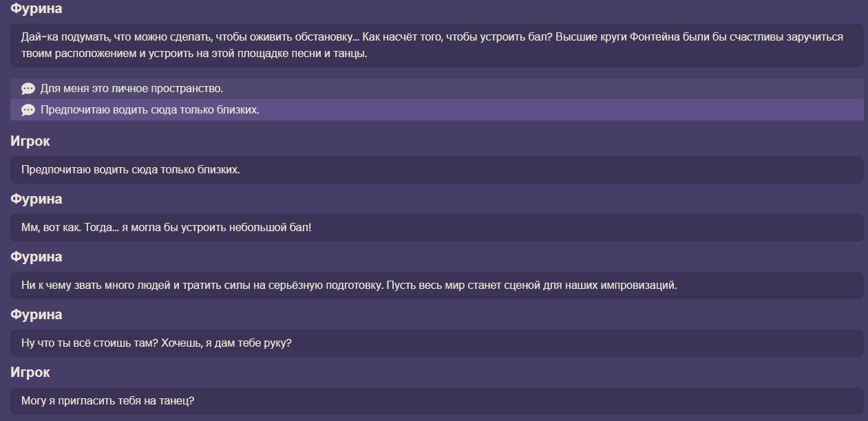The image size is (868, 421).
Task: Click the line "Мм, вот как. Тогда…"
Action: click(x=166, y=227)
